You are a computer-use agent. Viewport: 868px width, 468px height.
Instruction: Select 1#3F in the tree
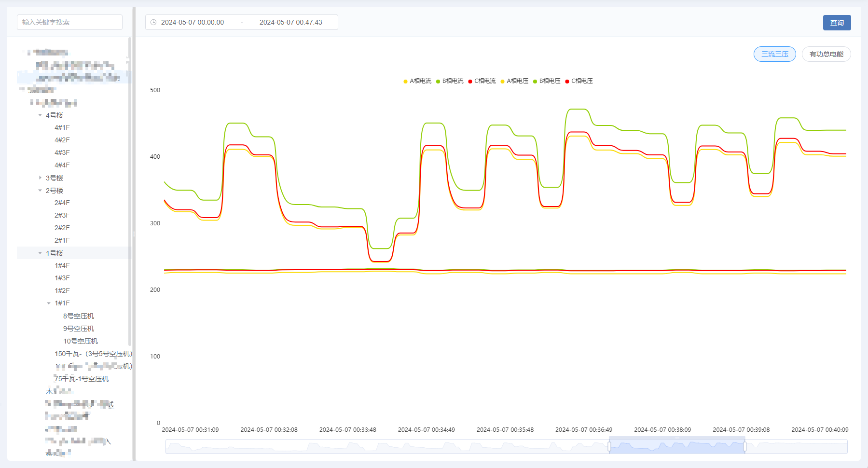point(62,278)
